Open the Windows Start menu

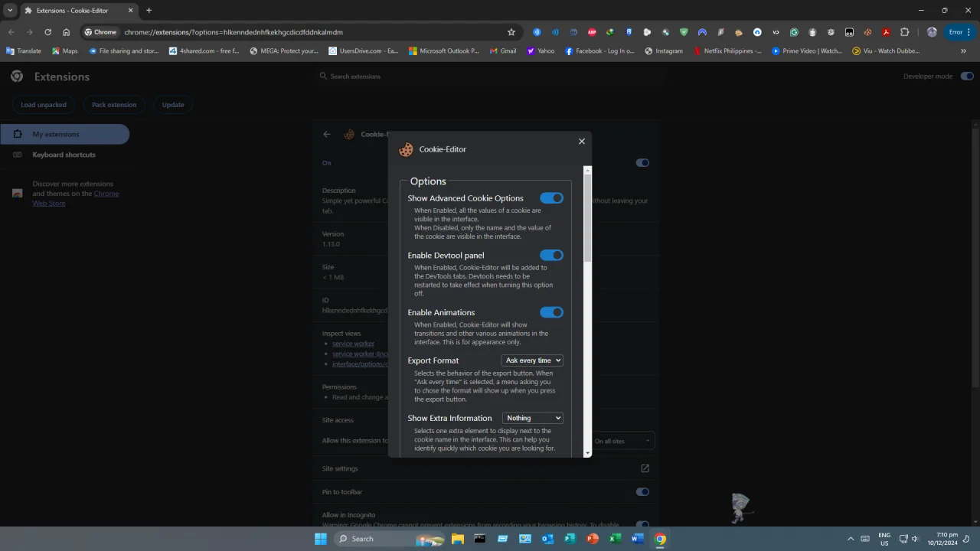click(321, 539)
